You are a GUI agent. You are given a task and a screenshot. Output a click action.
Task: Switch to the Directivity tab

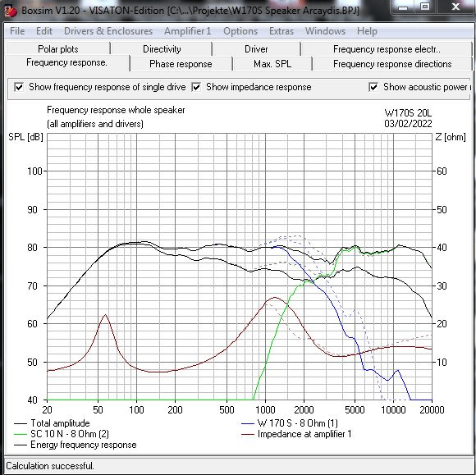tap(162, 49)
